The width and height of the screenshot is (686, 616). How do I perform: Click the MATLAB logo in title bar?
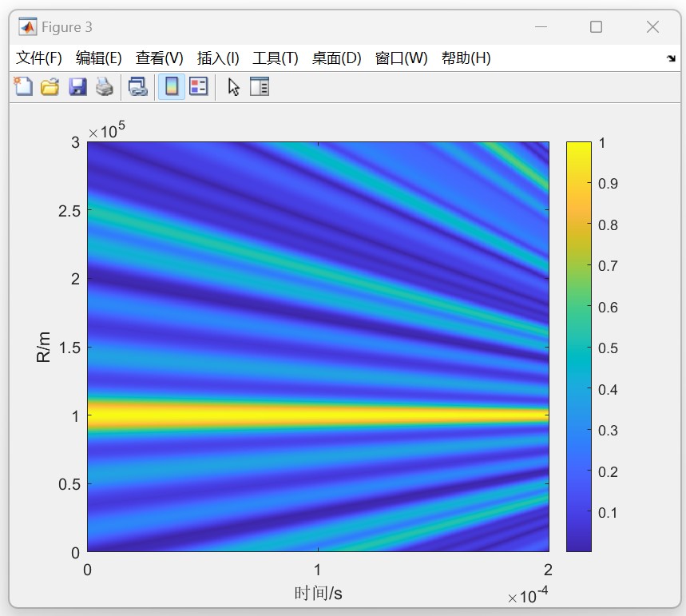tap(28, 27)
